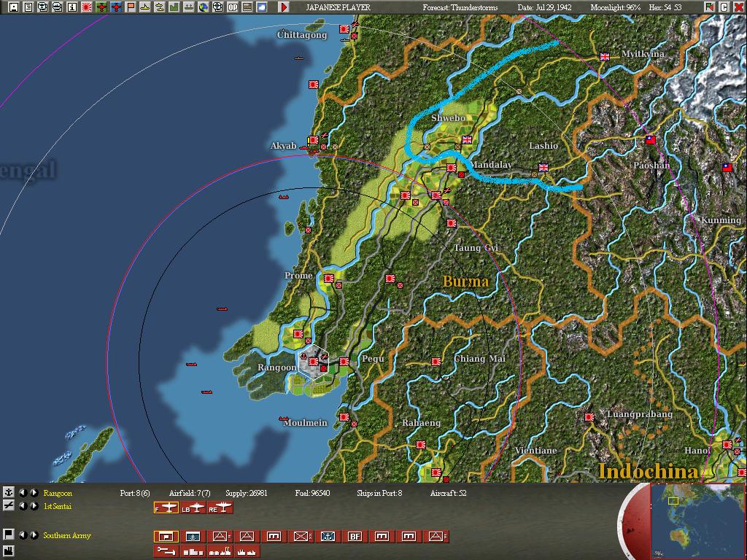Click the 'Taung Gyi' city label

coord(476,248)
